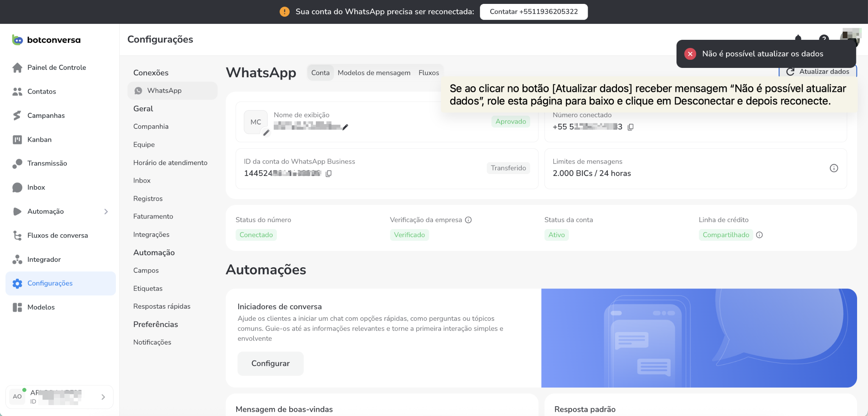Open the help question mark icon

click(824, 39)
